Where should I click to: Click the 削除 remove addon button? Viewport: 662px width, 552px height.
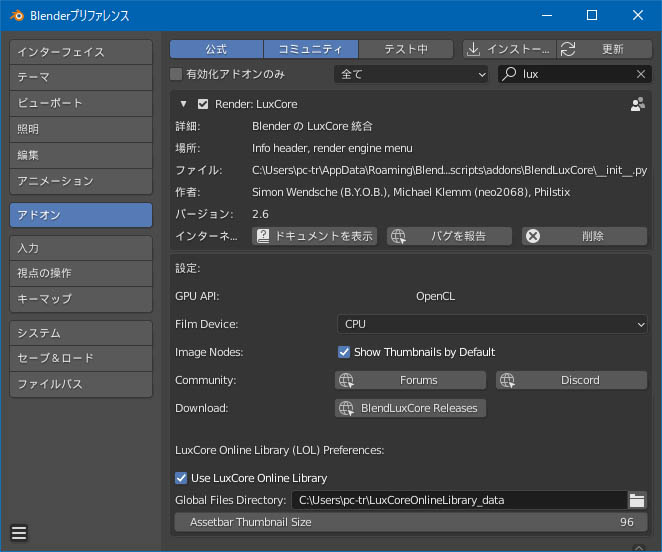pos(585,236)
